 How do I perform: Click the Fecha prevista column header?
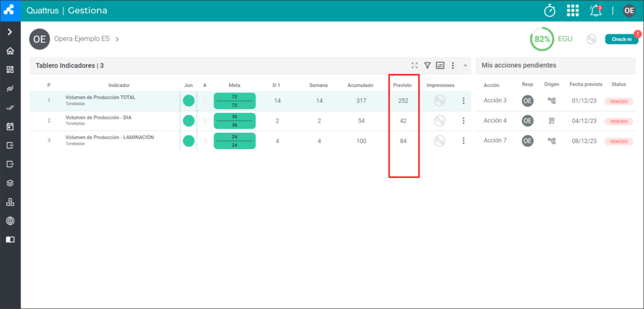point(586,84)
